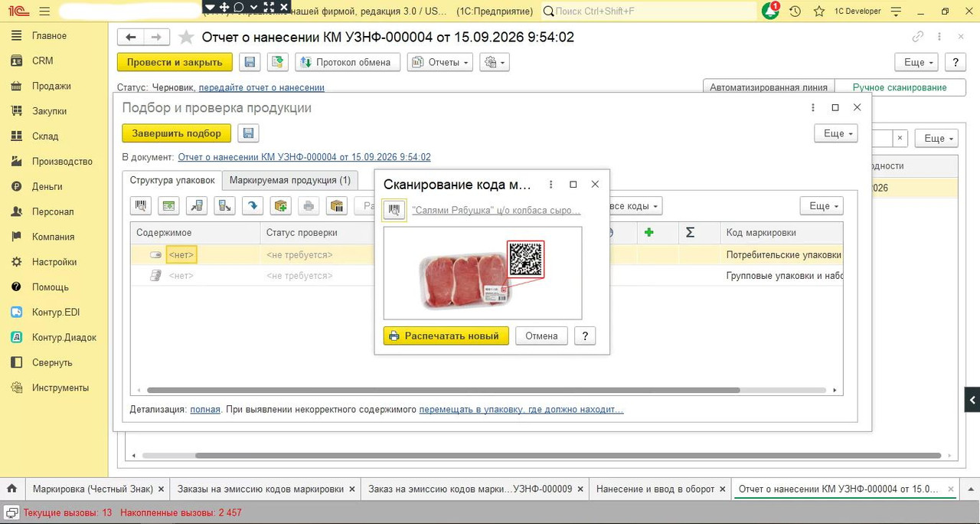Open Отчеты dropdown menu
This screenshot has width=980, height=524.
pyautogui.click(x=440, y=62)
